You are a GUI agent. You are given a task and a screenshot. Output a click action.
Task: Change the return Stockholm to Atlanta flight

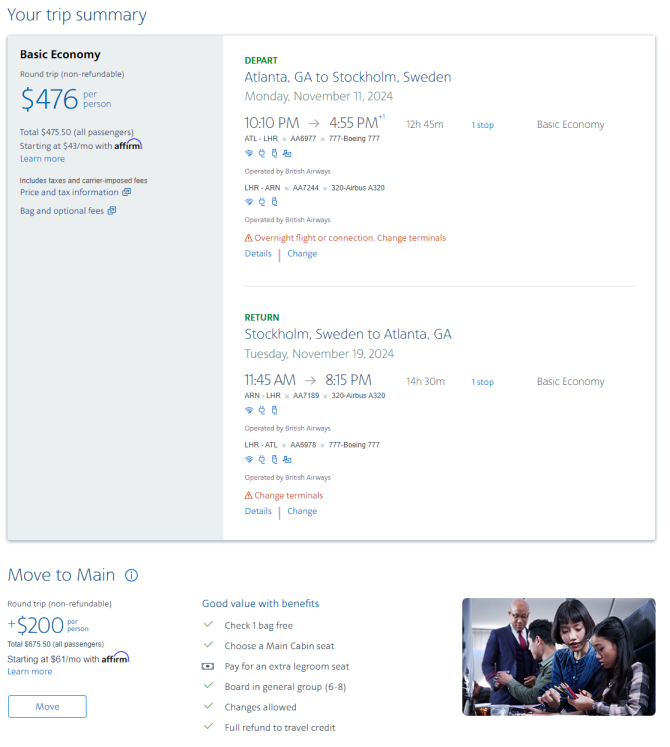(x=302, y=511)
